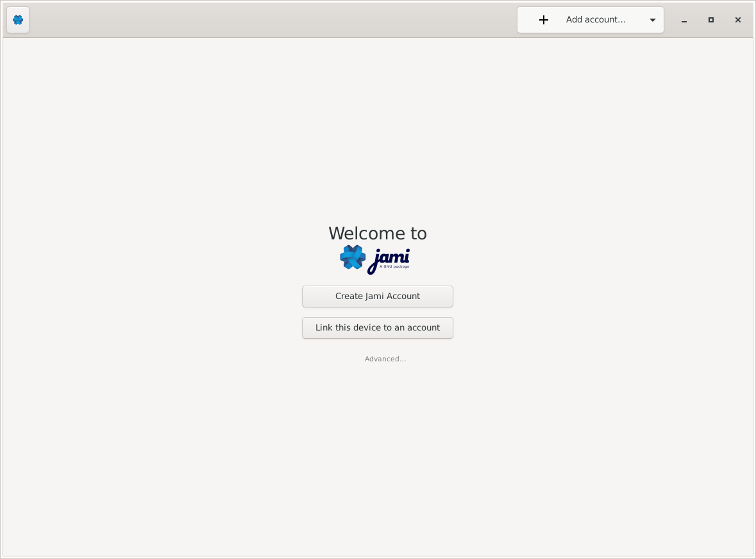Open the Jami logo menu button
756x559 pixels.
click(x=18, y=20)
